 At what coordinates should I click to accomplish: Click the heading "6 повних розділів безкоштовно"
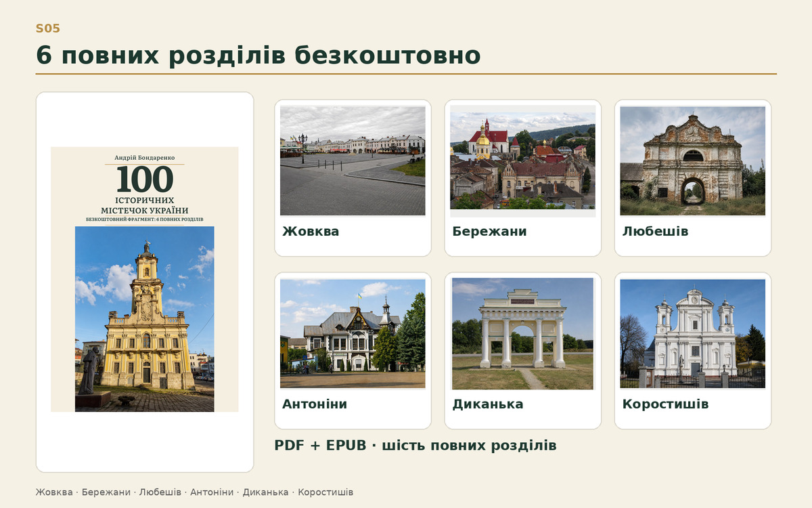tap(258, 56)
